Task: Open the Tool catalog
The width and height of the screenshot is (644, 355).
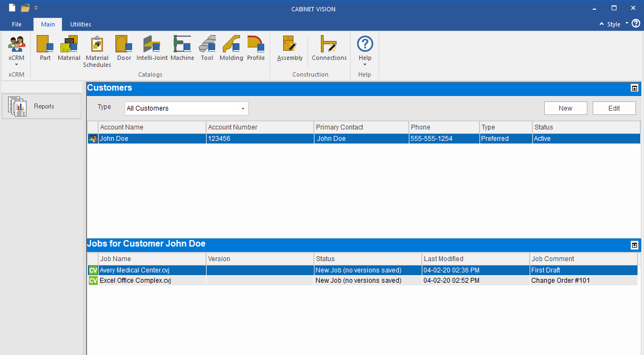Action: 207,48
